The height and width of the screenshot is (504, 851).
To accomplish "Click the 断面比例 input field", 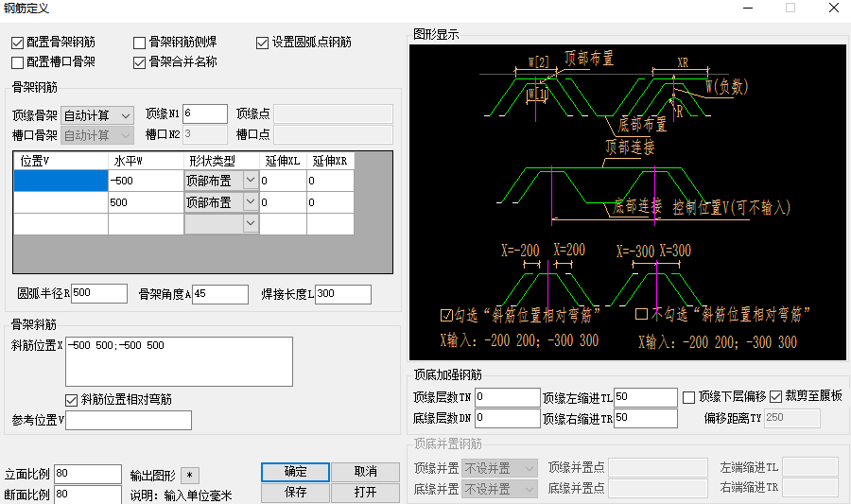I will [88, 495].
